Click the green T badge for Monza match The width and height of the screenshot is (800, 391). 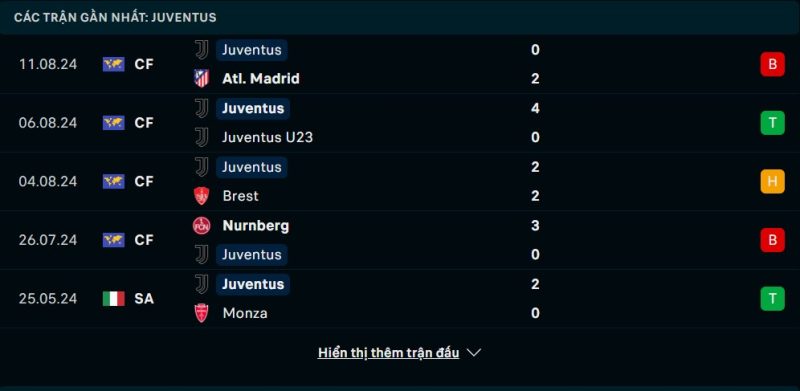coord(772,299)
